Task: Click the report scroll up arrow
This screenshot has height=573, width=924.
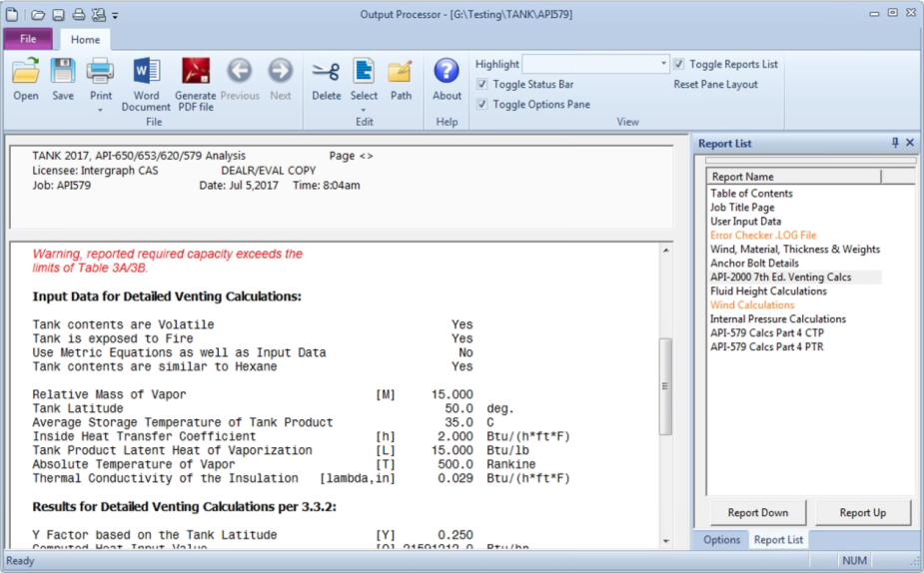Action: [x=666, y=251]
